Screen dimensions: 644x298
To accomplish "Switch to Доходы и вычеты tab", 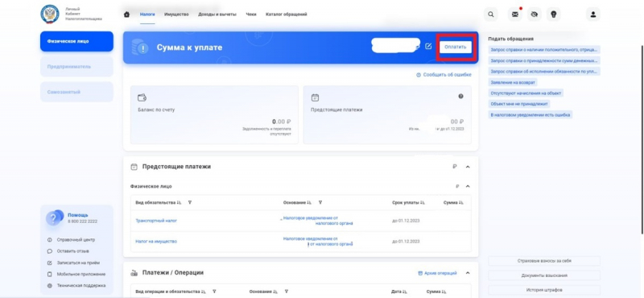I will click(x=217, y=14).
